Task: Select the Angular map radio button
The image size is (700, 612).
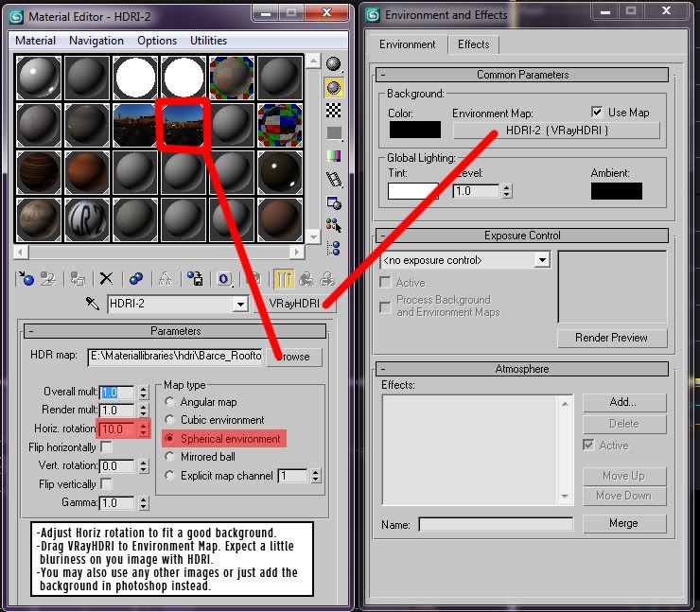Action: [169, 401]
